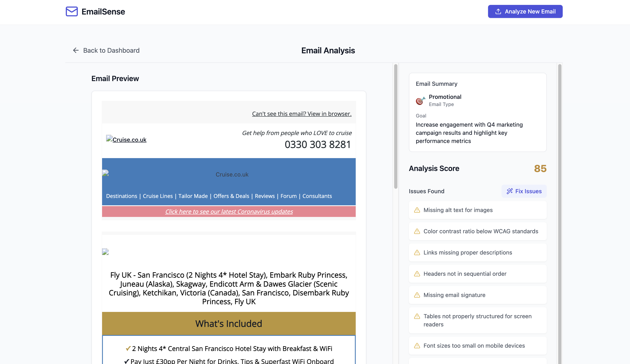Click warning icon for Color contrast issue
630x364 pixels.
(417, 231)
